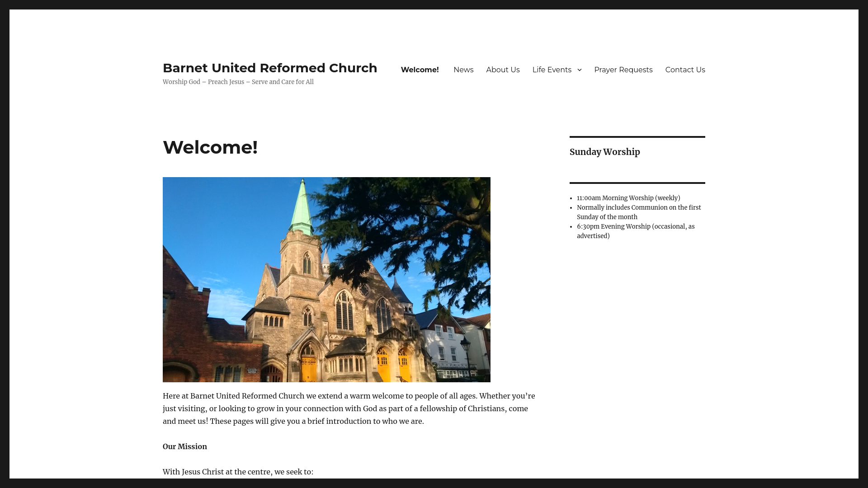The image size is (868, 488).
Task: Click the 11:00am Morning Worship list item
Action: [628, 198]
